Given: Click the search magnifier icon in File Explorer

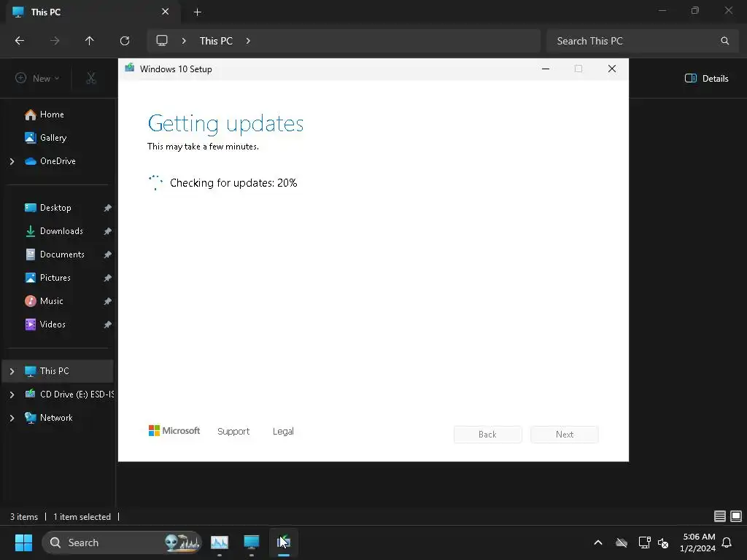Looking at the screenshot, I should (724, 41).
